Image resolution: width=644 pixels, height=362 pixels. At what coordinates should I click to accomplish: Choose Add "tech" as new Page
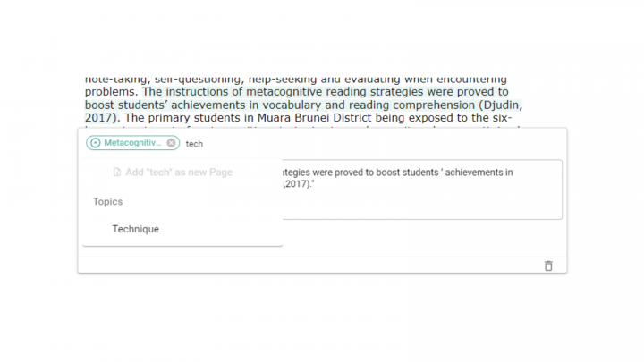pos(179,173)
